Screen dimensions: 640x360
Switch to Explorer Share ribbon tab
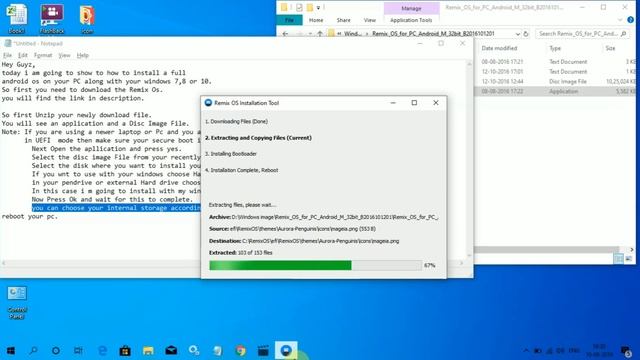[x=343, y=20]
